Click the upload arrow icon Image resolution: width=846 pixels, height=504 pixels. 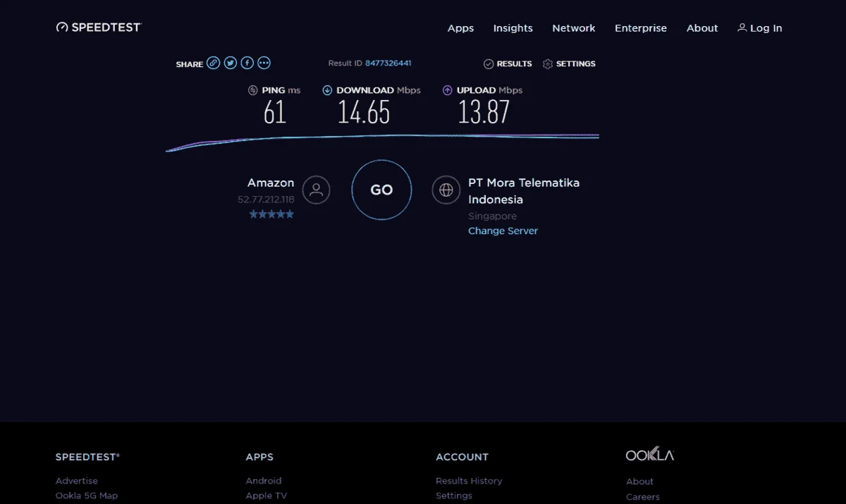point(447,90)
